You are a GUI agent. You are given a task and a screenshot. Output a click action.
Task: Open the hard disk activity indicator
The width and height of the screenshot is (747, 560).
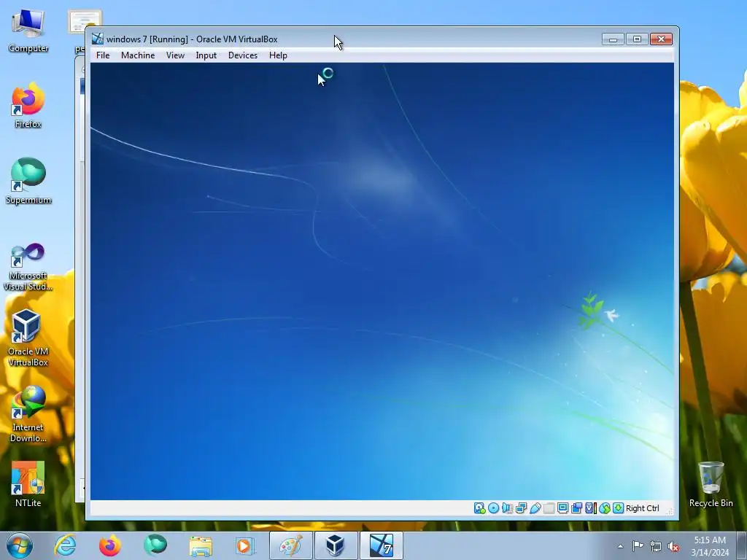pos(479,508)
